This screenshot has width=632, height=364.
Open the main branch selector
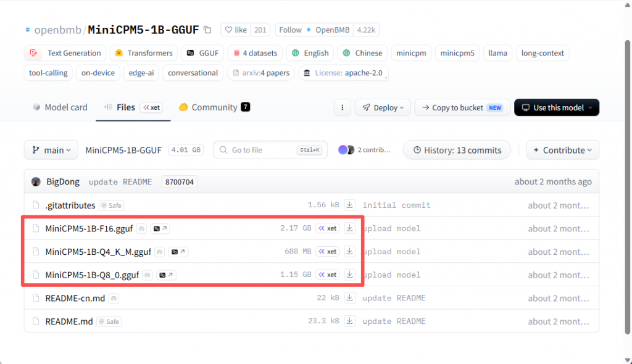point(51,150)
